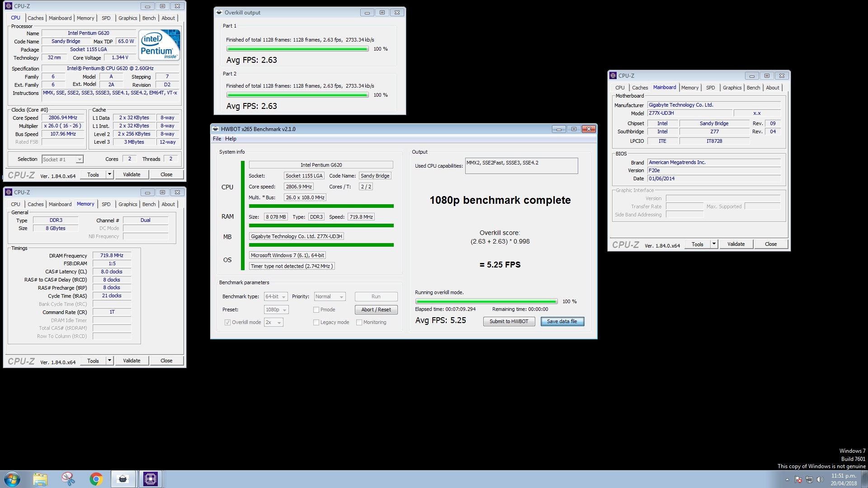Viewport: 868px width, 488px height.
Task: Expand Tools arrow in CPU-Z Memory window
Action: 109,361
